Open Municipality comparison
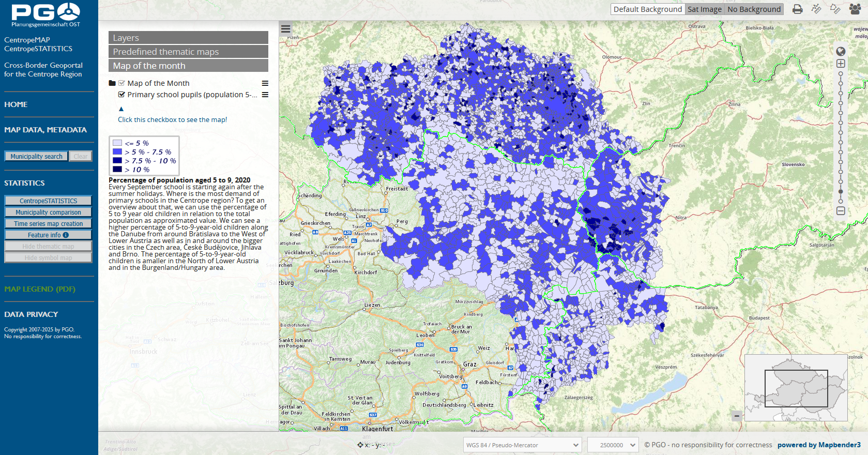868x455 pixels. pyautogui.click(x=48, y=212)
